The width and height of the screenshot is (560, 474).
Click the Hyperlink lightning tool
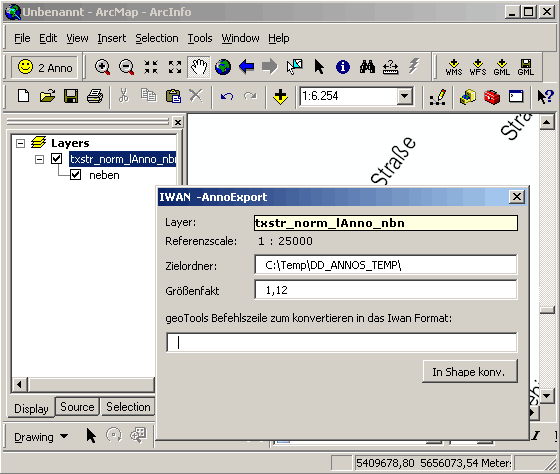click(x=414, y=67)
